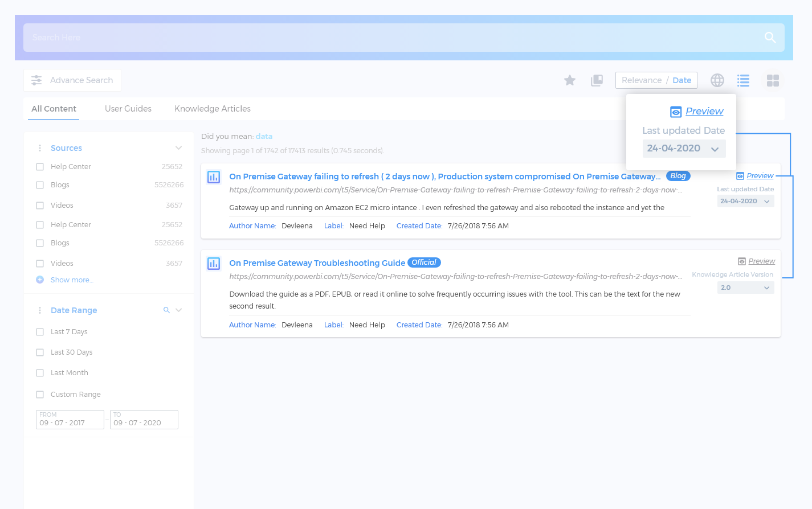Open the Advance Search button
Screen dimensions: 812x509
click(72, 80)
